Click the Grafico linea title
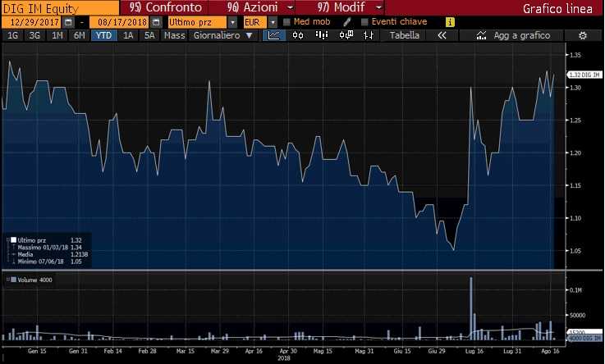 (557, 9)
